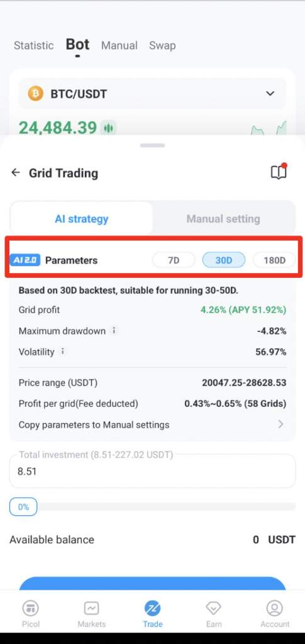Select the 7D backtest period
The width and height of the screenshot is (305, 644).
pyautogui.click(x=174, y=260)
